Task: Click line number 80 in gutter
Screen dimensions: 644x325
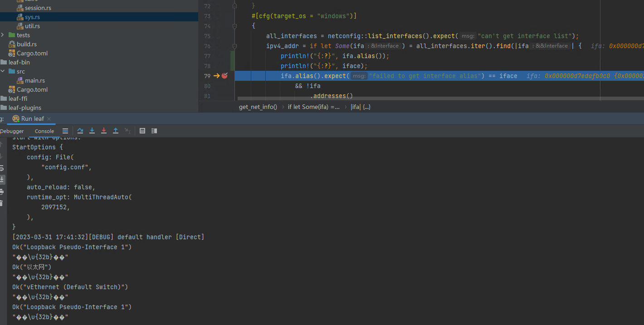Action: 207,86
